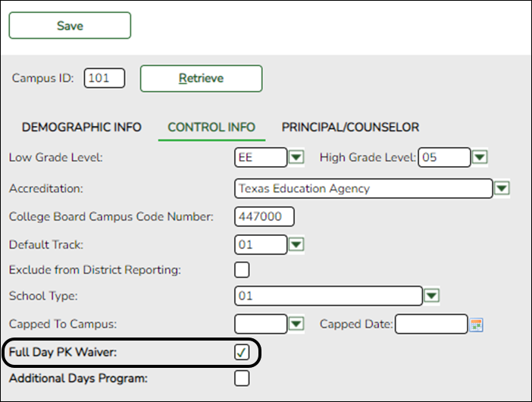
Task: Click the Accreditation label
Action: pyautogui.click(x=45, y=188)
